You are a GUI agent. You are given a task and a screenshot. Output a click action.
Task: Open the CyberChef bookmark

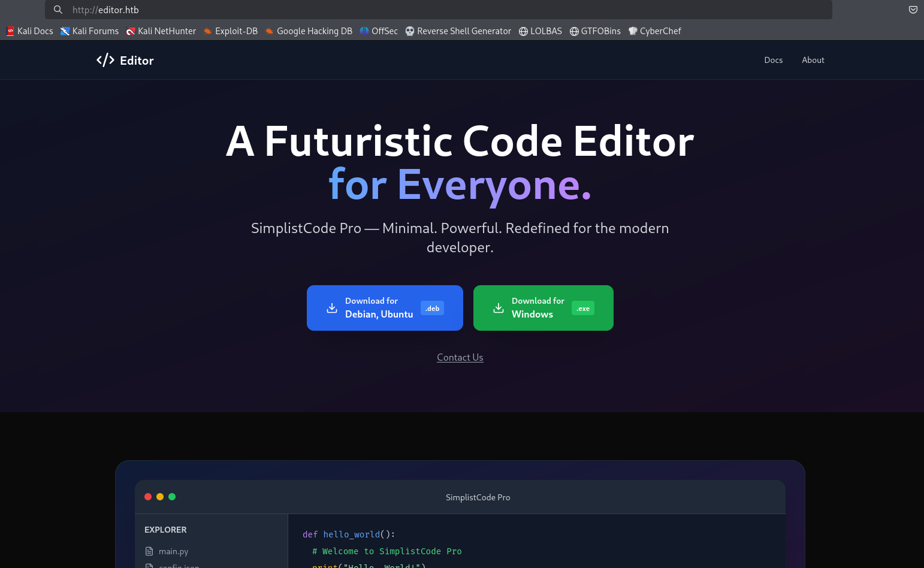654,31
